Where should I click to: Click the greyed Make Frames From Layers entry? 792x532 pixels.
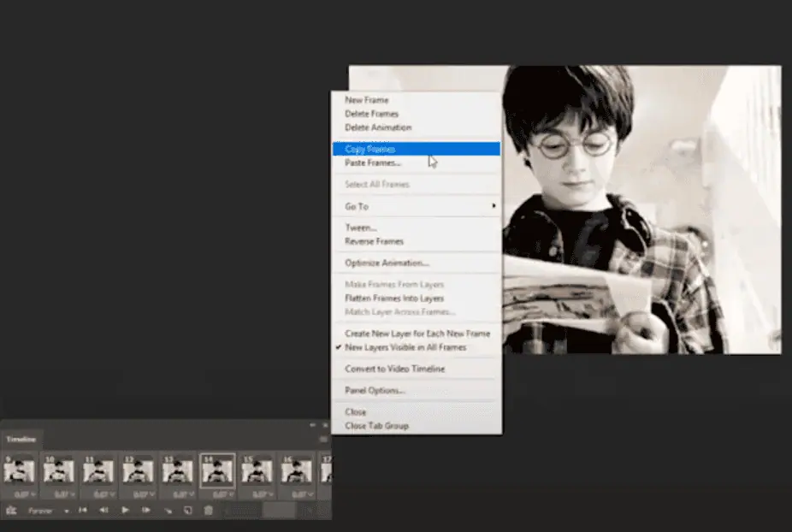point(417,285)
